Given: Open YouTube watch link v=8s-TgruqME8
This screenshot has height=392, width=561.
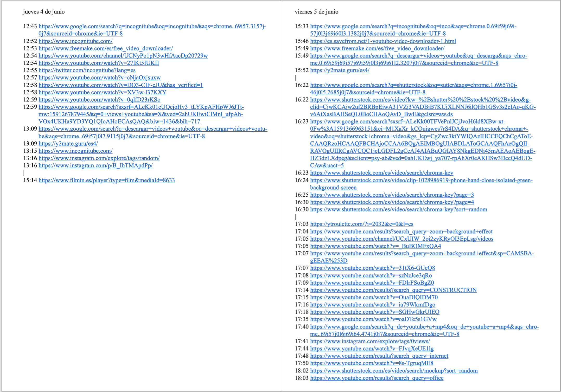Looking at the screenshot, I should [x=372, y=363].
